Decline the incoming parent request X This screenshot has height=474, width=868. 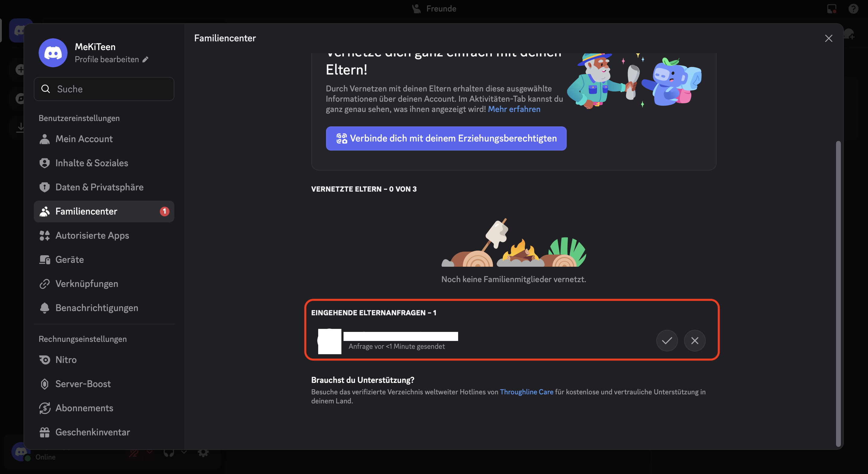(x=695, y=341)
